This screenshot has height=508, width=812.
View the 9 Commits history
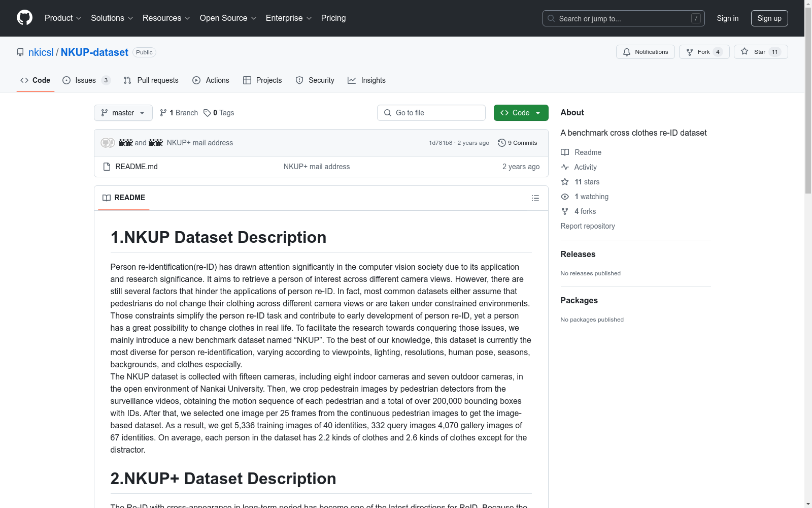(x=518, y=143)
